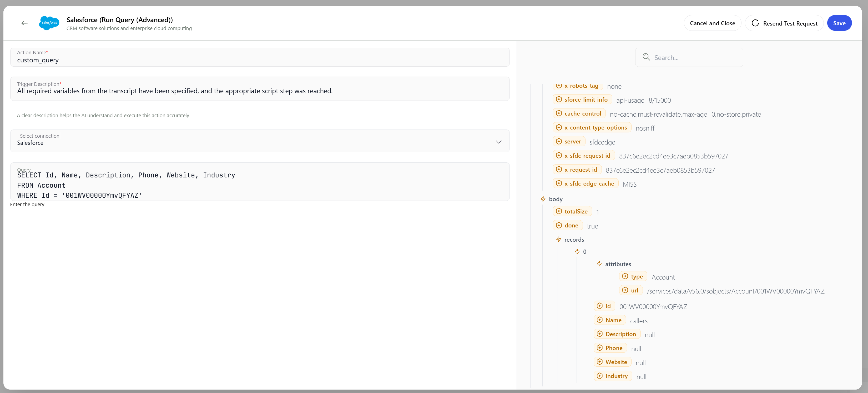Click the Salesforce cloud logo
Image resolution: width=868 pixels, height=393 pixels.
tap(49, 23)
